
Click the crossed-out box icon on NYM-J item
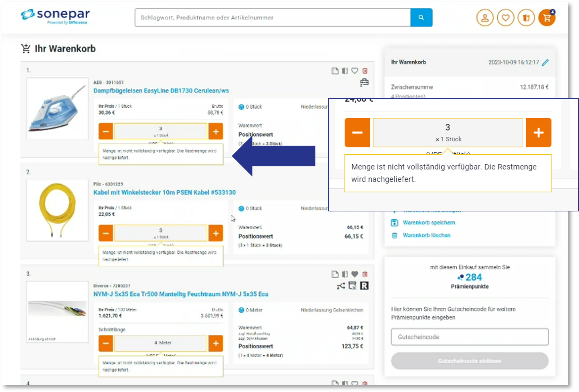352,286
